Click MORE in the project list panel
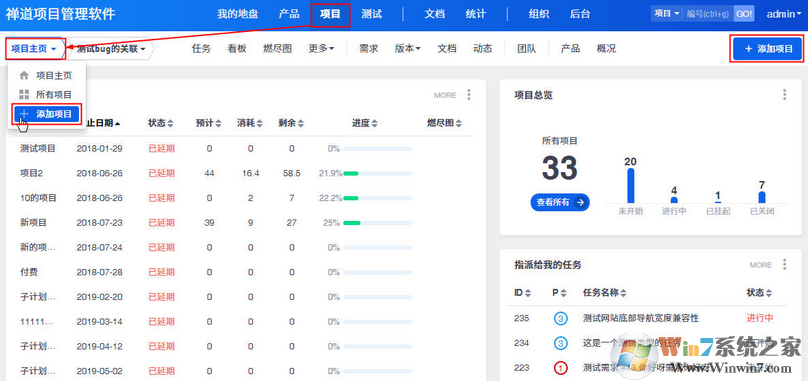 pyautogui.click(x=445, y=95)
